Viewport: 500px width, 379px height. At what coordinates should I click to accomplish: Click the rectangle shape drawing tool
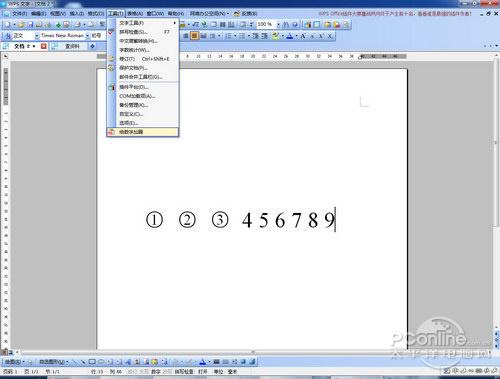point(92,362)
